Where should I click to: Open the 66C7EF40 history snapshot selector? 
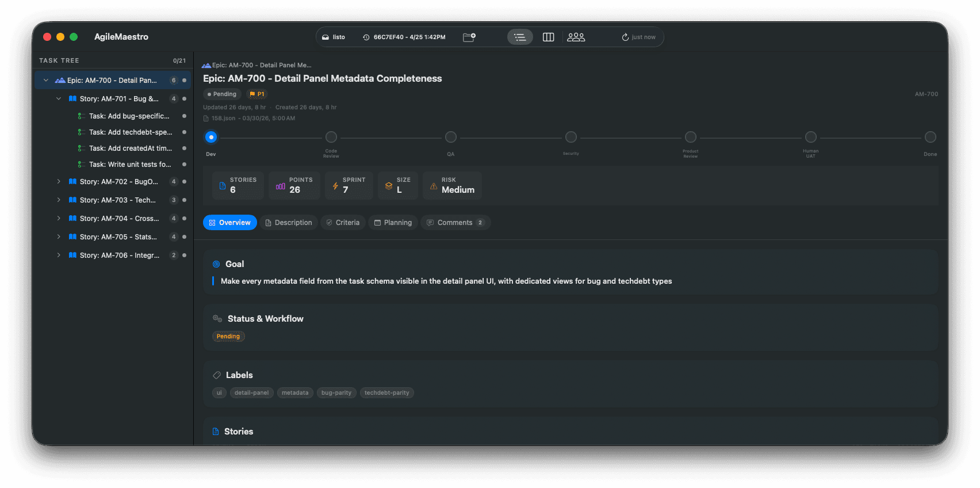click(404, 37)
